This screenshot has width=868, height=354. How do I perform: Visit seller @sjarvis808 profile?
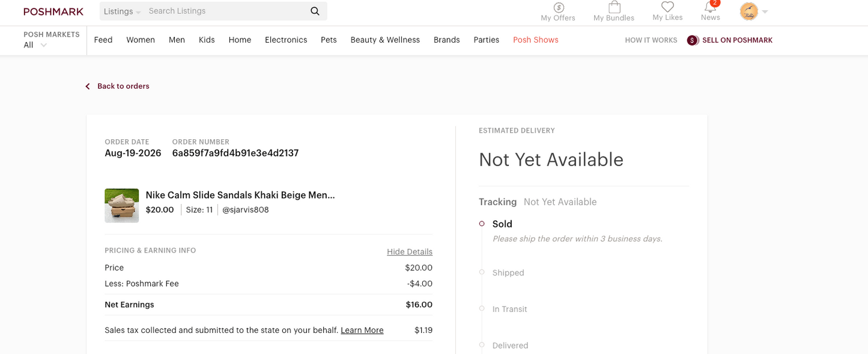(x=246, y=210)
